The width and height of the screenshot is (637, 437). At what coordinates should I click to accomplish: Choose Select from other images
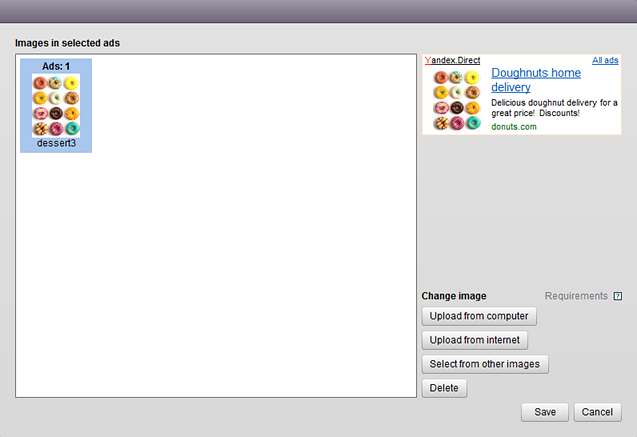tap(485, 364)
